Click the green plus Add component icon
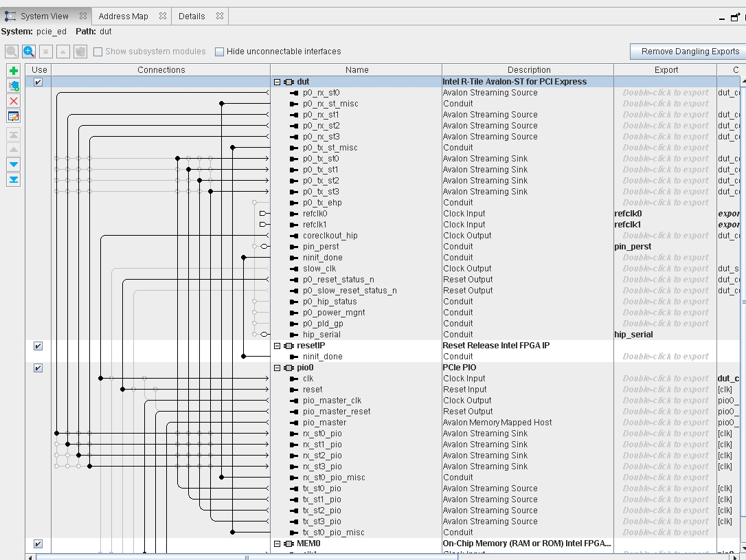 [x=14, y=71]
